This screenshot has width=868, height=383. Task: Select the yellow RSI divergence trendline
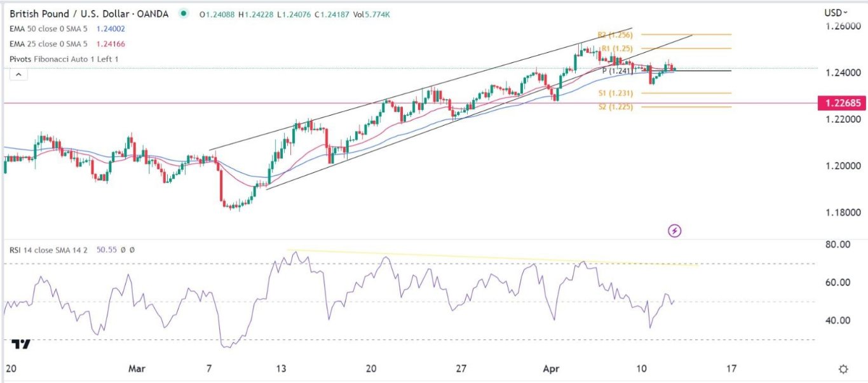point(492,257)
